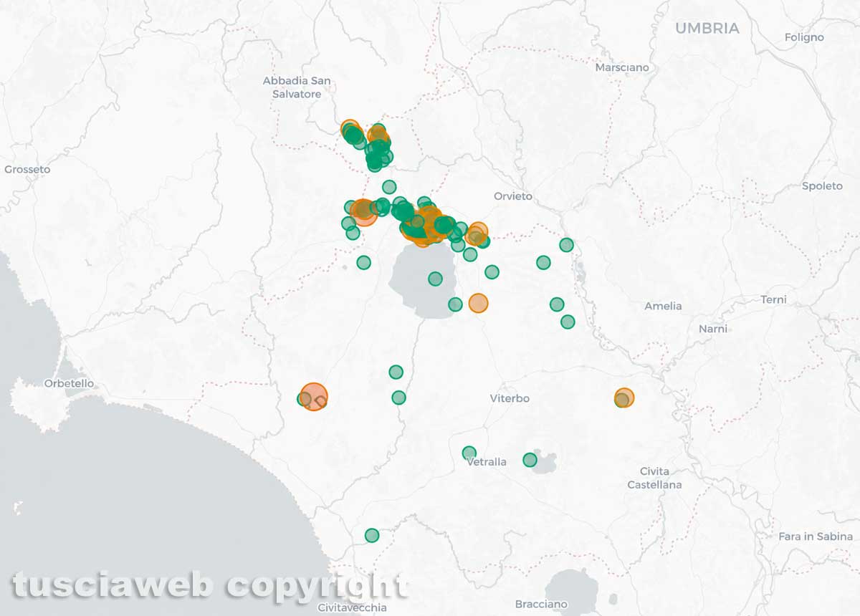Click the green marker inside Lake Bolsena
Image resolution: width=860 pixels, height=616 pixels.
(x=435, y=279)
